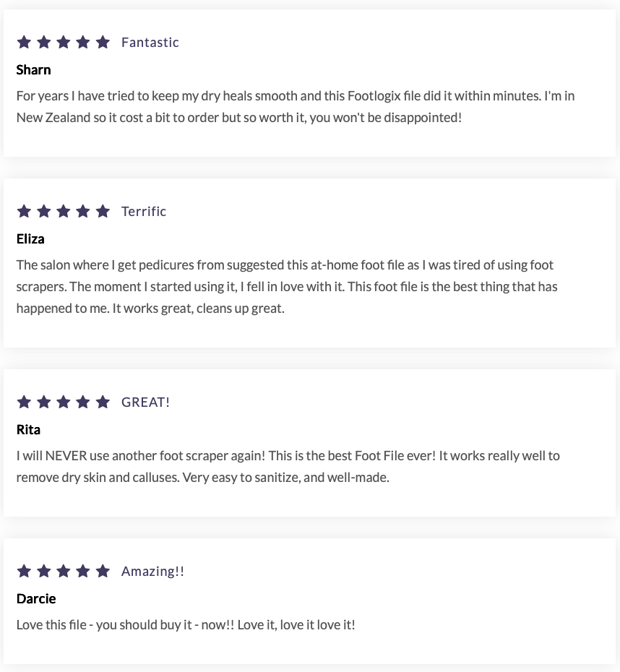620x672 pixels.
Task: Click reviewer name Darcie
Action: 36,599
